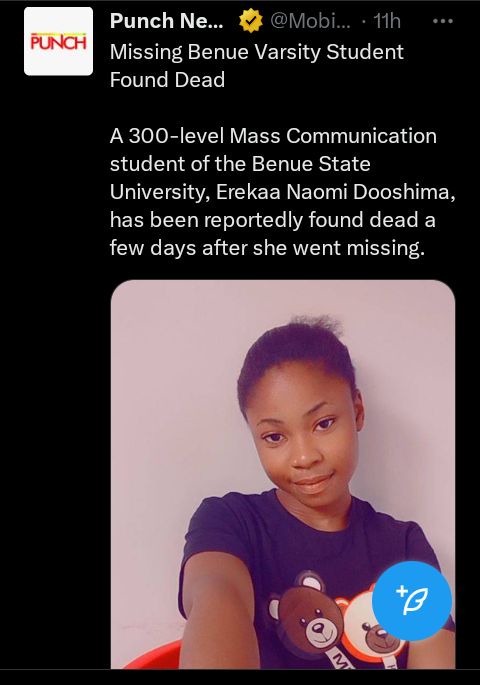480x685 pixels.
Task: Tap the 'A 300-level Mass Communication' line
Action: pos(273,136)
